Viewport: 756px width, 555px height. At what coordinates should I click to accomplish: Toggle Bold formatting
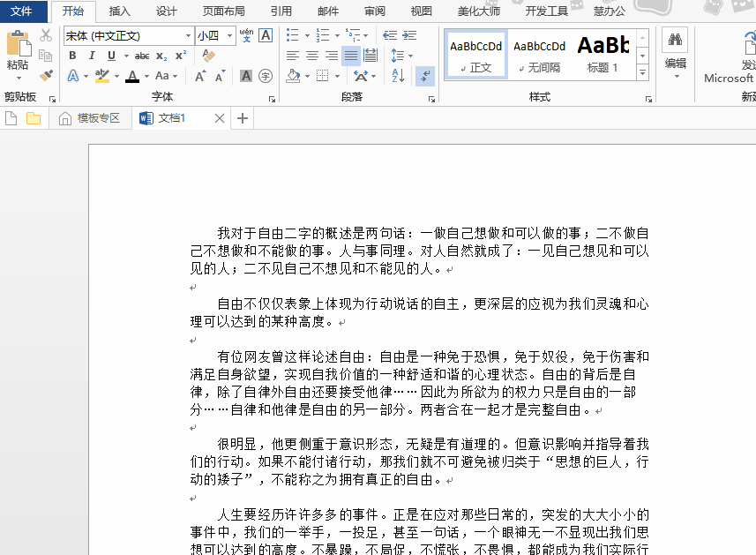click(x=72, y=56)
